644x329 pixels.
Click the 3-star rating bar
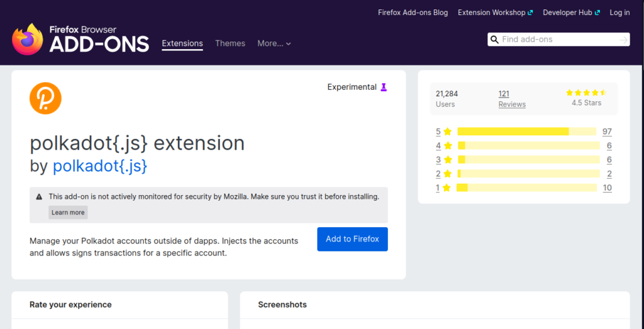[529, 159]
